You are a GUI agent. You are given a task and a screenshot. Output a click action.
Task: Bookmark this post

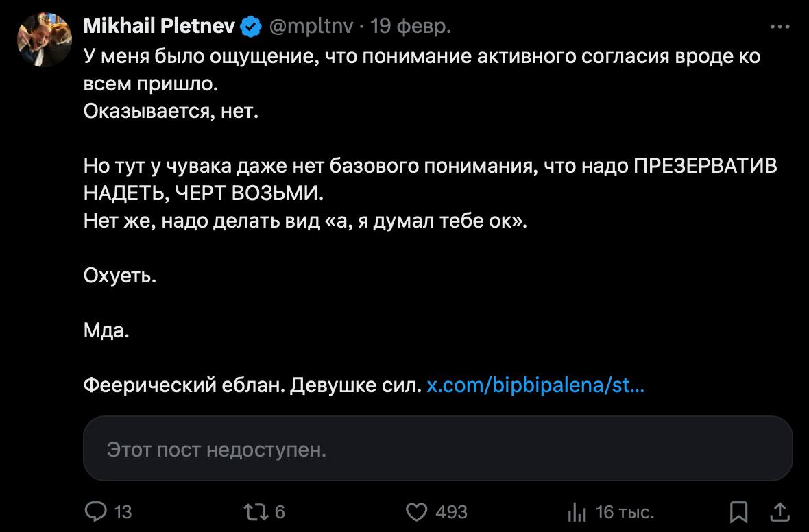click(738, 511)
